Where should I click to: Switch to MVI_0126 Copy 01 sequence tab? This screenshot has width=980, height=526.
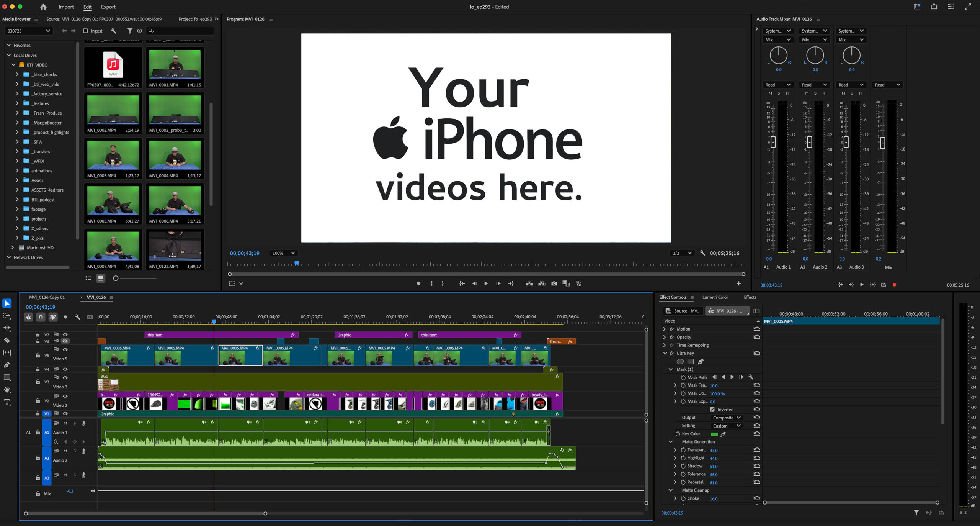tap(47, 297)
